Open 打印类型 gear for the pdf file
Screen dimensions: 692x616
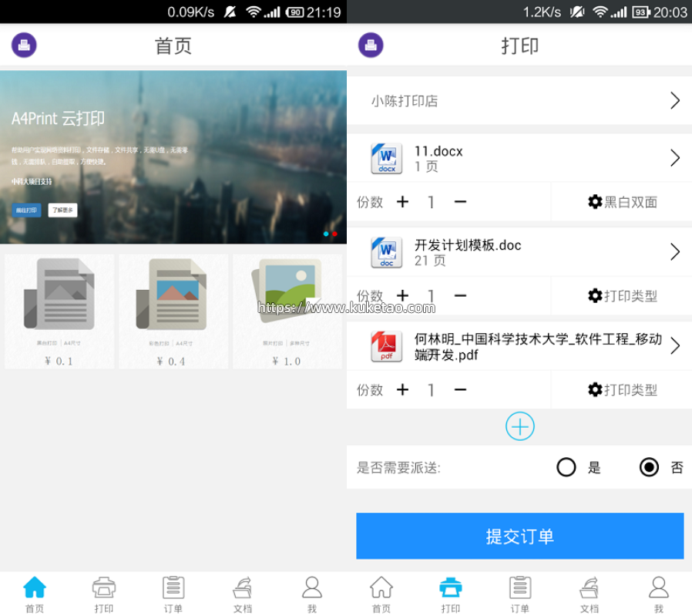click(x=595, y=389)
